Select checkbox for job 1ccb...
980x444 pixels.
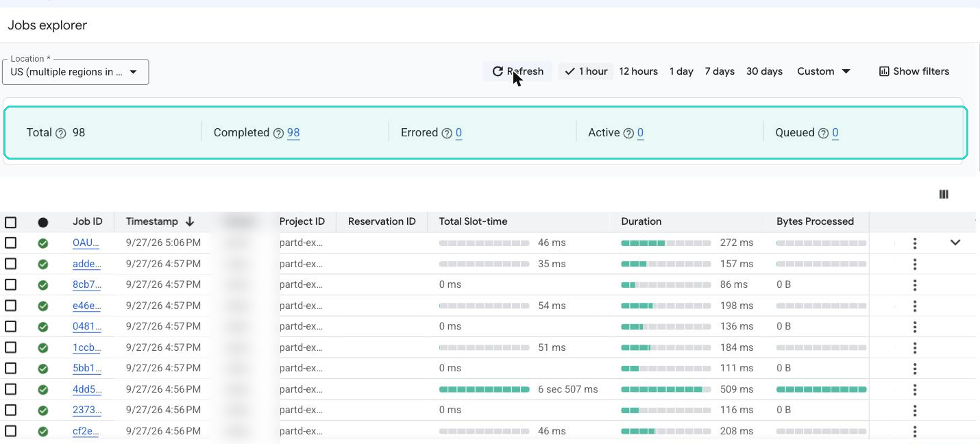tap(10, 347)
